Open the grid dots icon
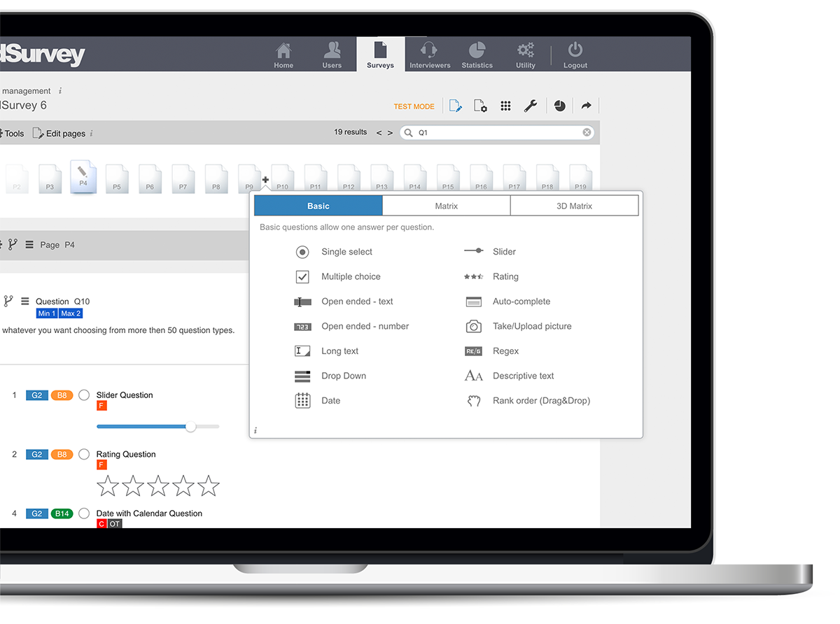This screenshot has width=840, height=624. pos(505,106)
